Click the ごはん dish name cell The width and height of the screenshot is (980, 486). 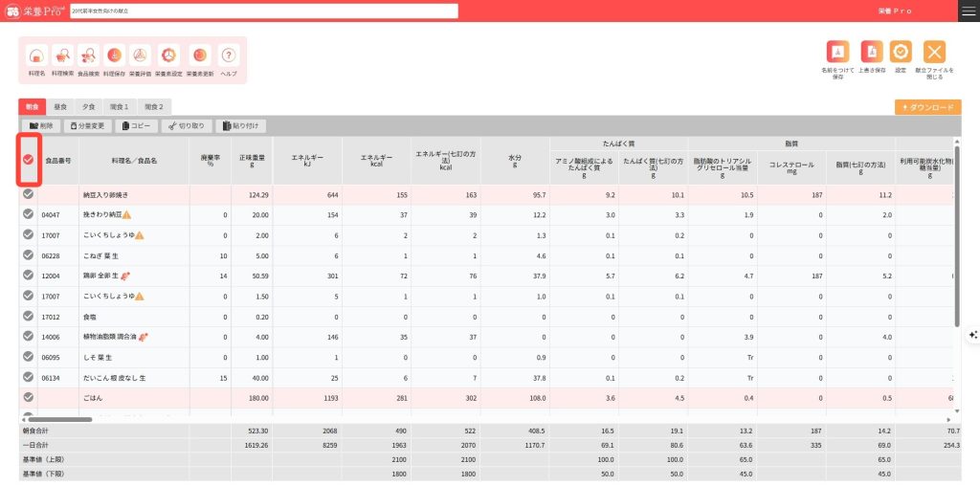pyautogui.click(x=134, y=398)
